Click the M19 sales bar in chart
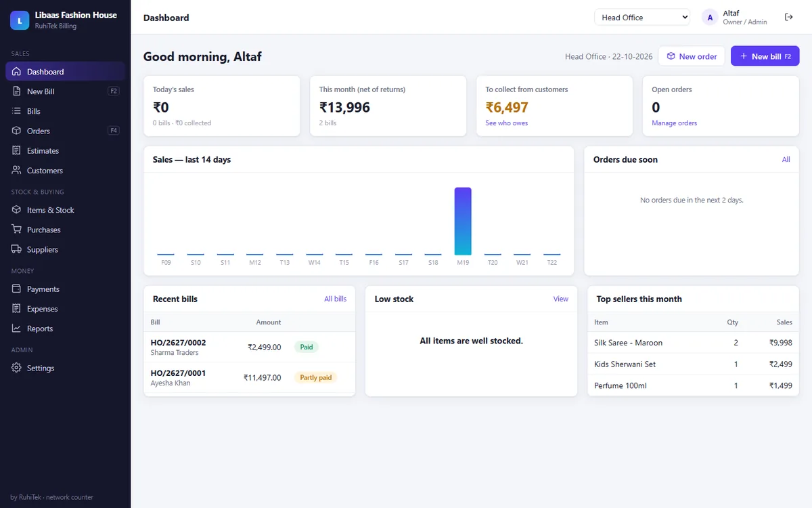 [x=463, y=221]
